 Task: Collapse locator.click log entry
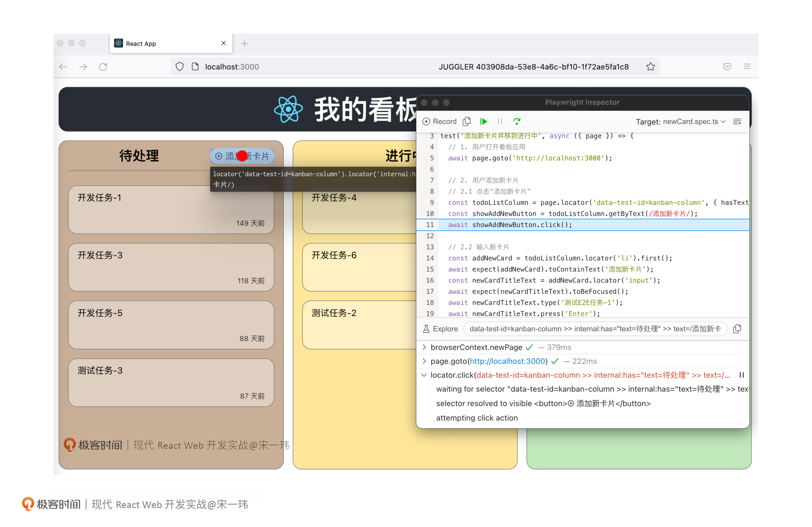coord(424,375)
